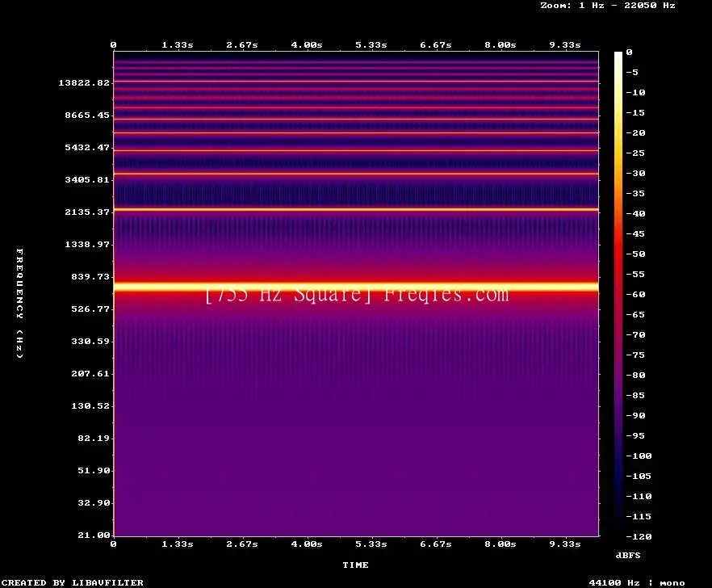Image resolution: width=712 pixels, height=588 pixels.
Task: Click the 'dBFS' unit label
Action: [x=628, y=555]
